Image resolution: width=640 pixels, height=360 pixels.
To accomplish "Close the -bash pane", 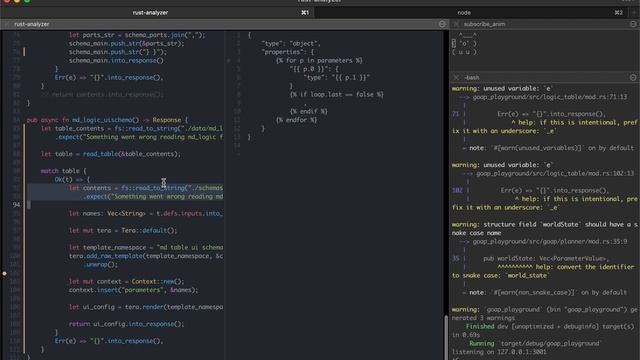I will (x=456, y=78).
